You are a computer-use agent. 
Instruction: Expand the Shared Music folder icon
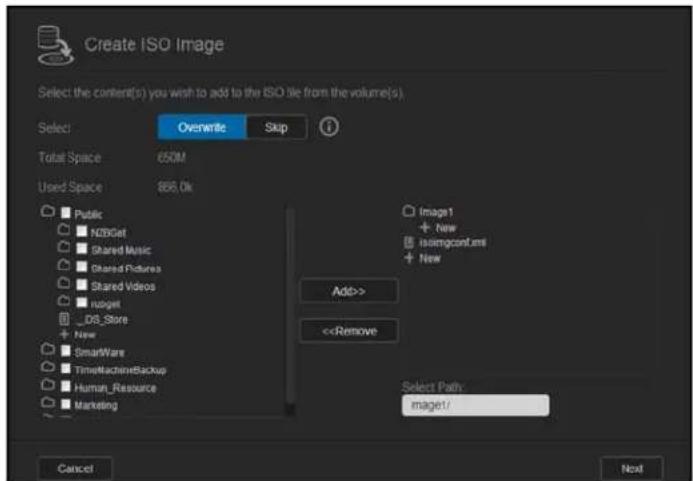[64, 248]
